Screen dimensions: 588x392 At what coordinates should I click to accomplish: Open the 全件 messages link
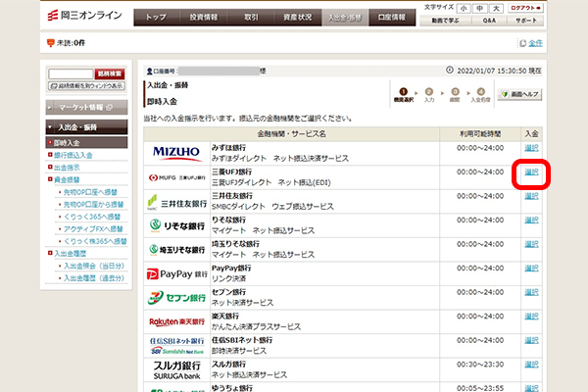tap(535, 43)
